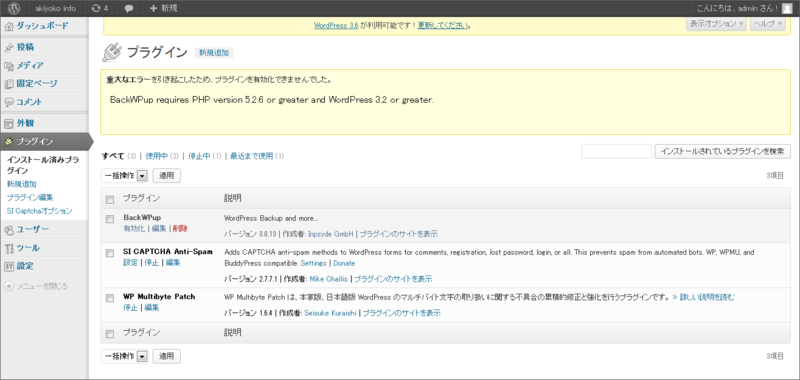The image size is (800, 380).
Task: Expand ヘルプ panel
Action: (x=767, y=24)
